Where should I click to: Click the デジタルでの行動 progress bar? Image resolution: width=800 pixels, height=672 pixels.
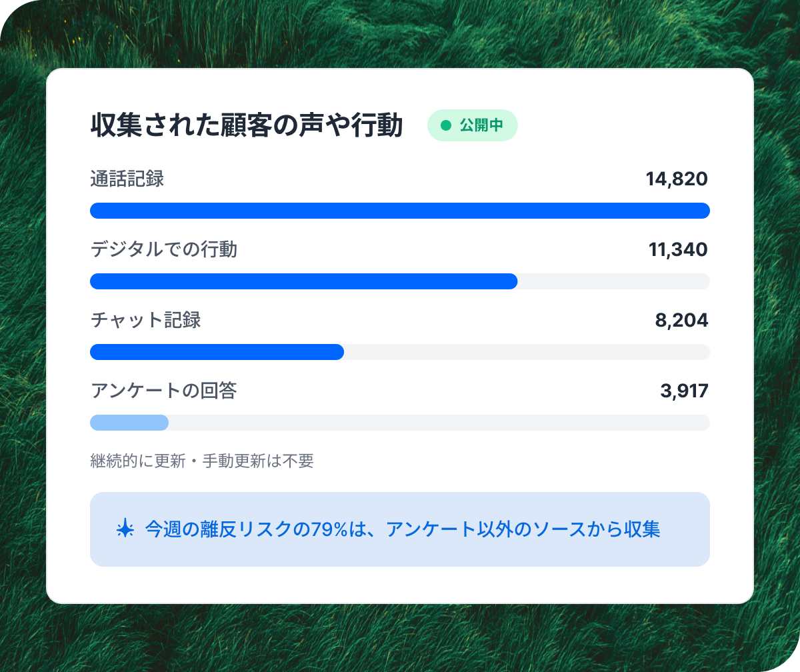click(400, 281)
